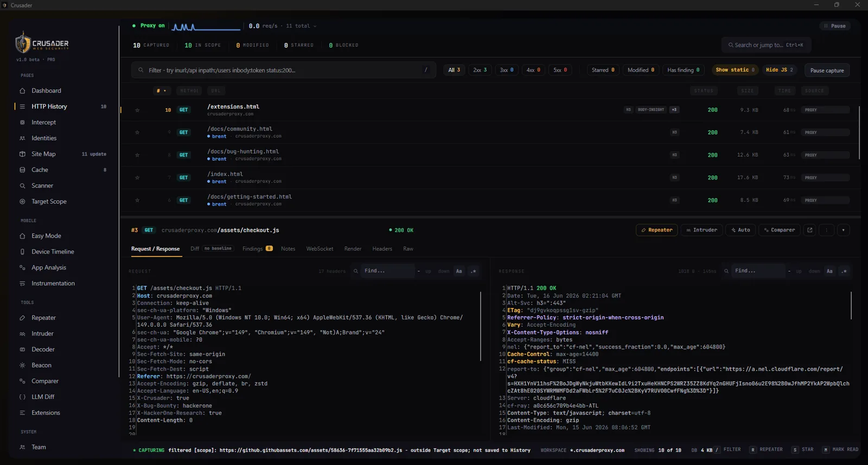Screen dimensions: 868x465
Task: Click the Pause button
Action: pos(835,26)
